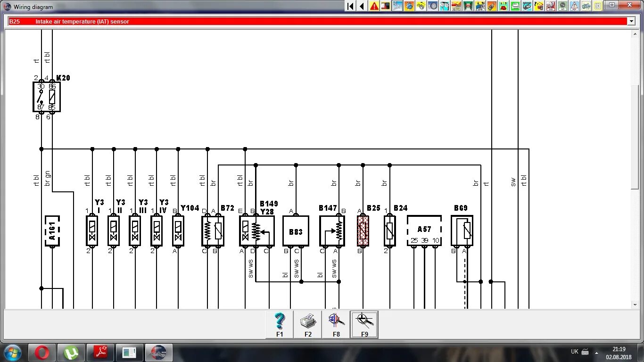Select the highlighted B25 sensor symbol
Screen dimensions: 644x362
tap(363, 230)
